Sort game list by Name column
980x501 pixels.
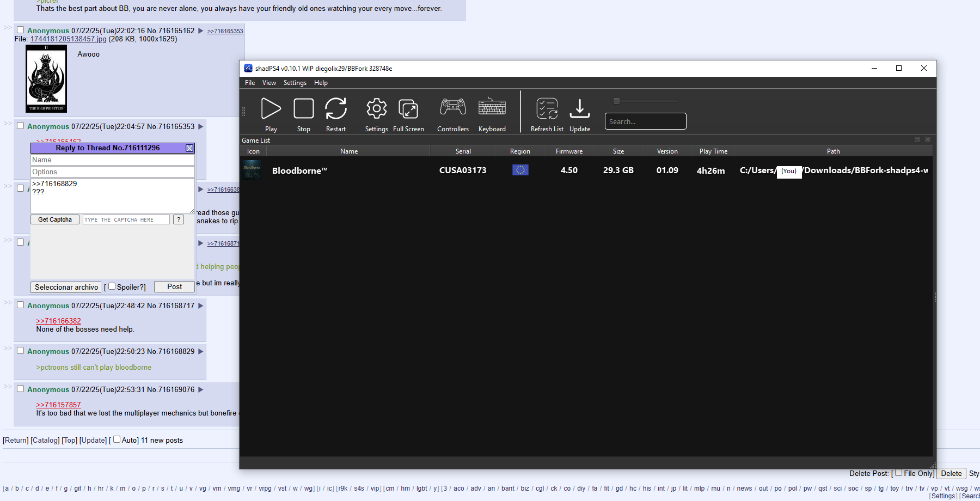click(x=349, y=151)
